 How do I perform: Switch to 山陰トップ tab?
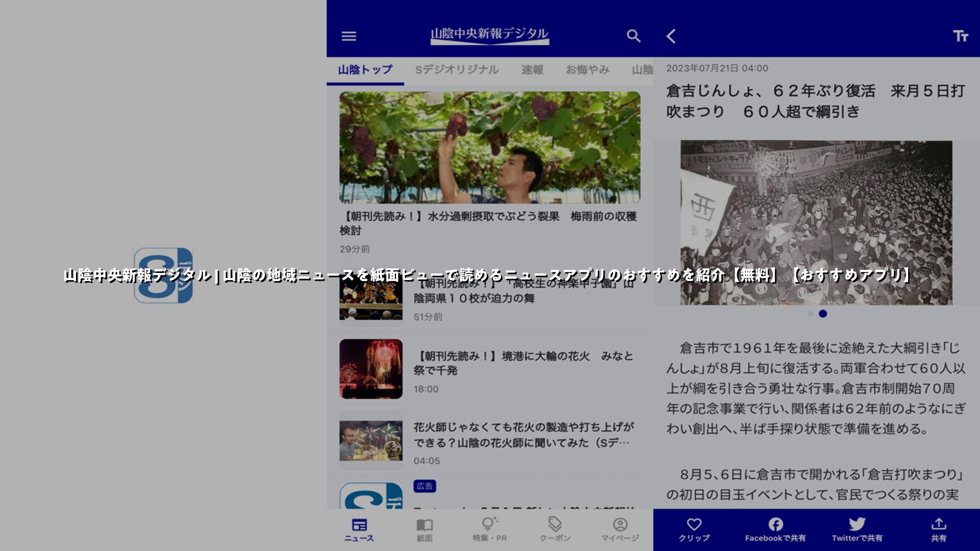click(365, 70)
